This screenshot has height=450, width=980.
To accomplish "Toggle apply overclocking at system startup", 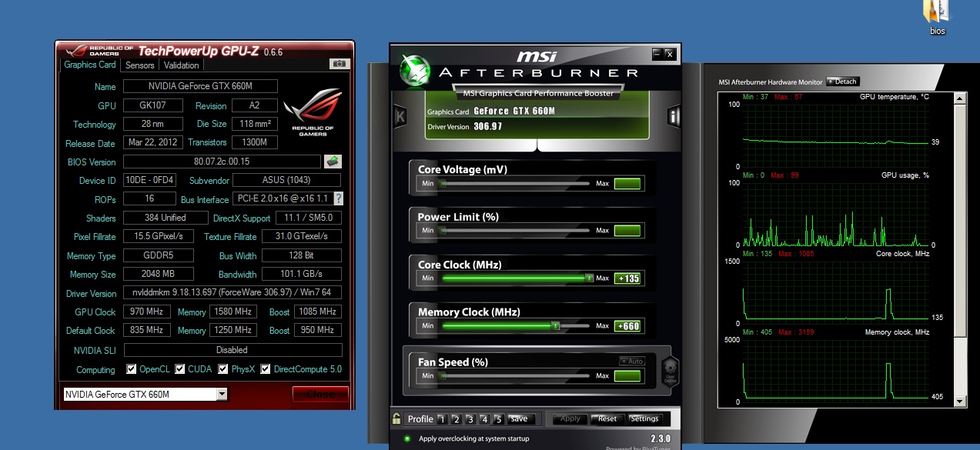I will [x=407, y=438].
